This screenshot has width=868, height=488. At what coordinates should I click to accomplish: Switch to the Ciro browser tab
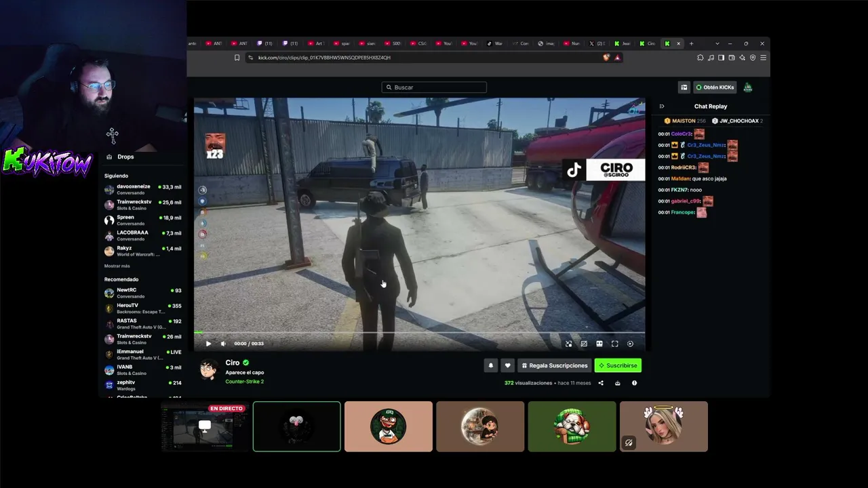pos(648,43)
